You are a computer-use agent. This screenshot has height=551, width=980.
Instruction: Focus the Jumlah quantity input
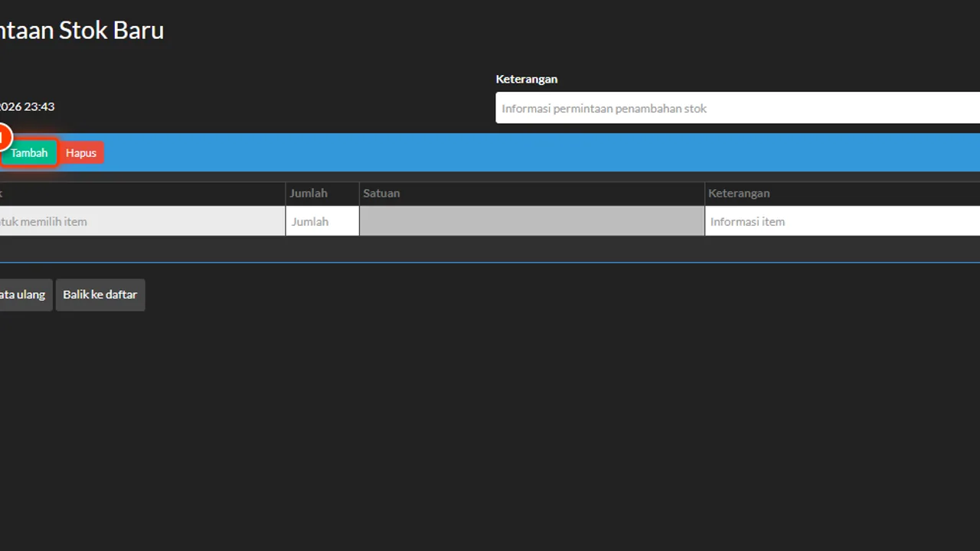coord(322,221)
